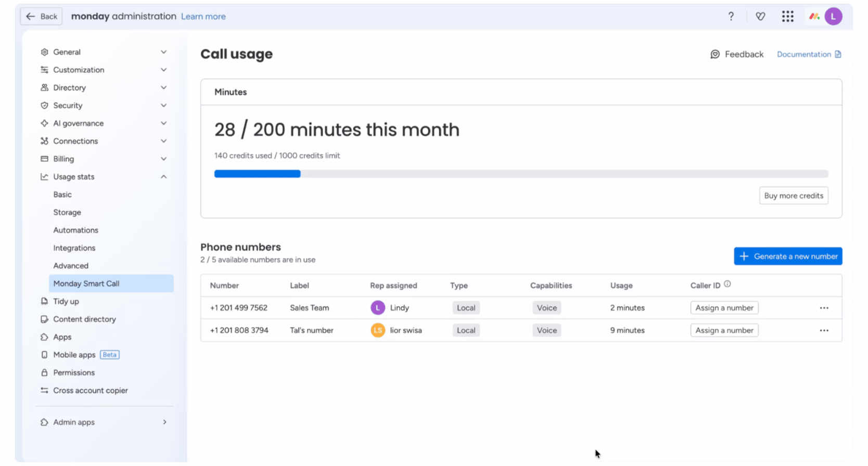The image size is (868, 466).
Task: Open the apps grid switcher icon
Action: [788, 17]
